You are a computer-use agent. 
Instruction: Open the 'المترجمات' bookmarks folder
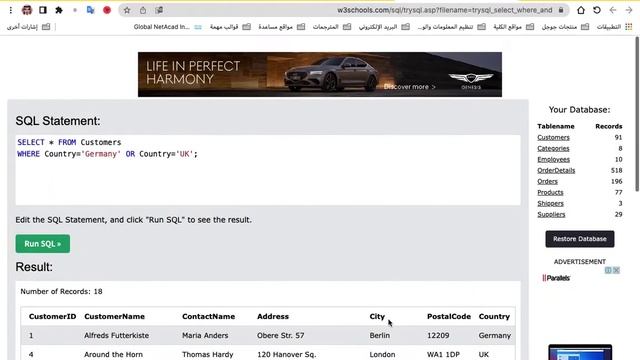coord(331,27)
